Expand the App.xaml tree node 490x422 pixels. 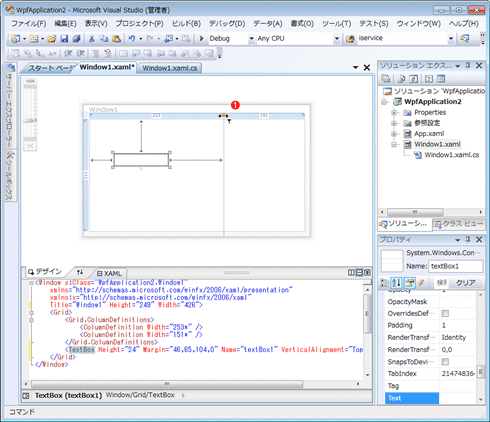[x=394, y=134]
